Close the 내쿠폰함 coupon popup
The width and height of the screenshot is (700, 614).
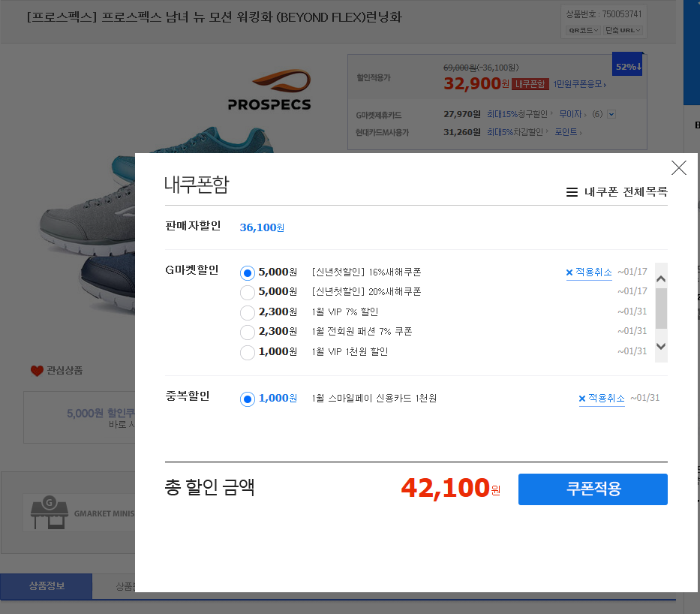(678, 168)
